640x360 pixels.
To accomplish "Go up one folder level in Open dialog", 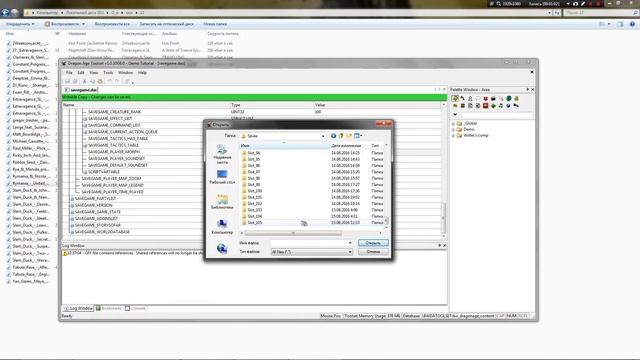I will point(341,136).
